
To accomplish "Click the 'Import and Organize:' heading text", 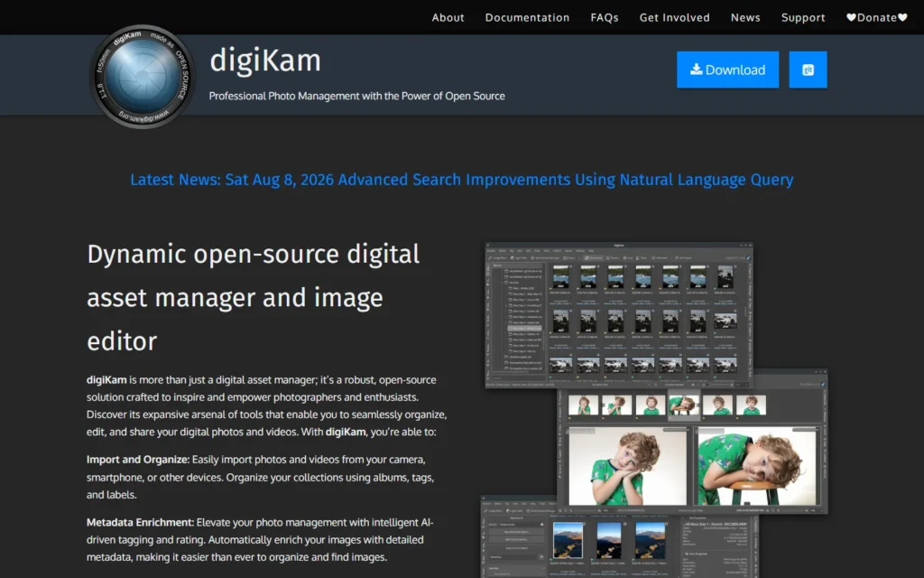I will (x=138, y=460).
